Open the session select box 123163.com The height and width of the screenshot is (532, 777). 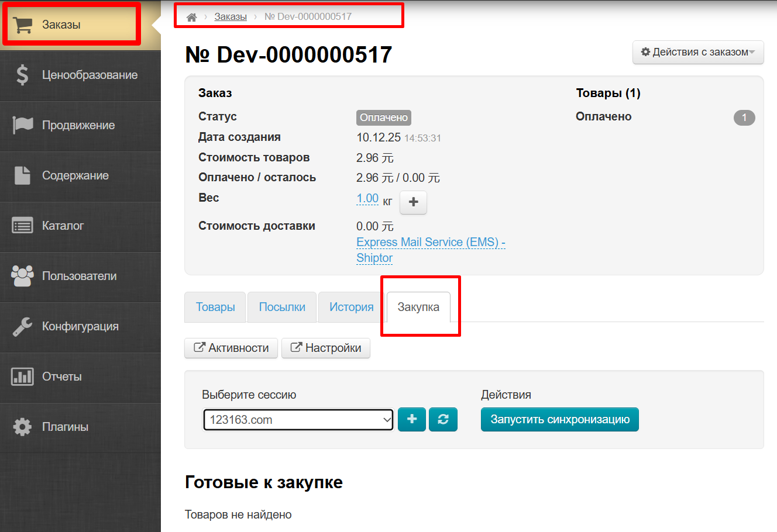[x=298, y=420]
